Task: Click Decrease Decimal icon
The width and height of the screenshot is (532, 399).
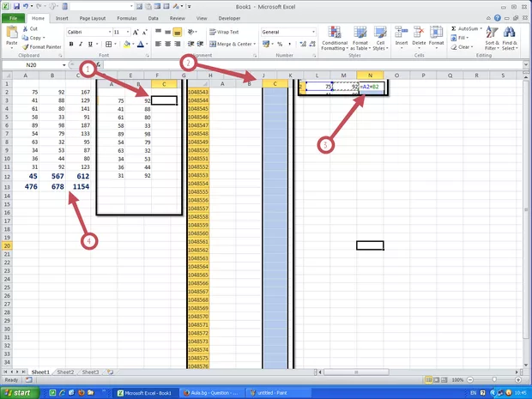Action: pos(312,44)
